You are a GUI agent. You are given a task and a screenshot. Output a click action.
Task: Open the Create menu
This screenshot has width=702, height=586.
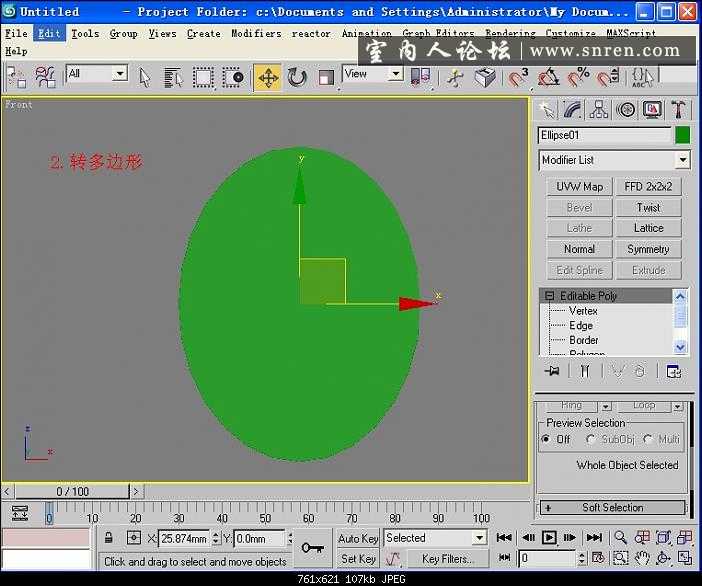(203, 33)
